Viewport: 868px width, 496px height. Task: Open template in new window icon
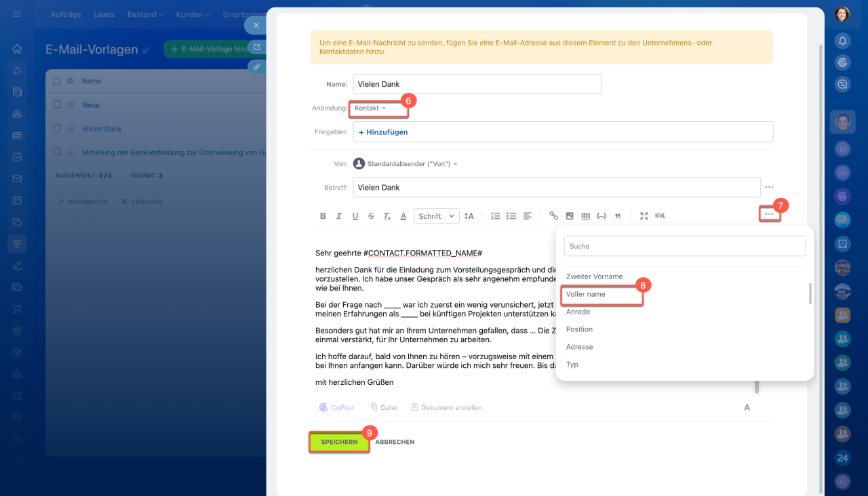tap(257, 47)
